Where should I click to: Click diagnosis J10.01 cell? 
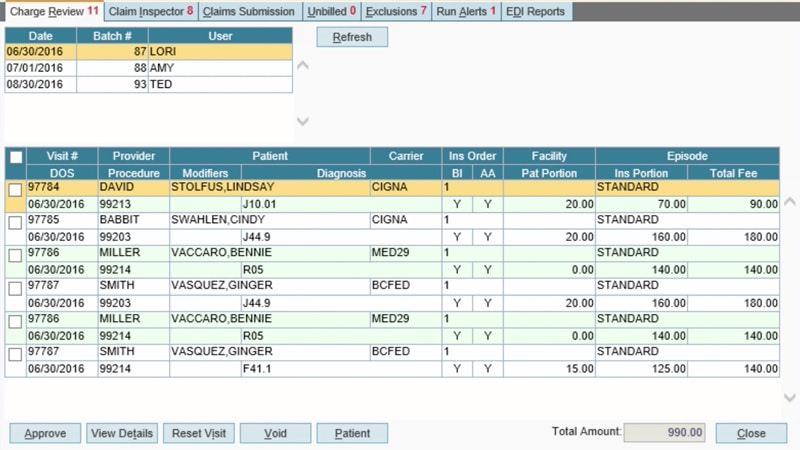click(341, 204)
